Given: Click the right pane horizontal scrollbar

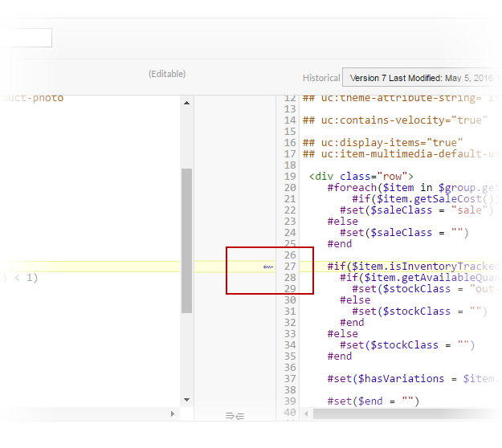Looking at the screenshot, I should [x=407, y=413].
